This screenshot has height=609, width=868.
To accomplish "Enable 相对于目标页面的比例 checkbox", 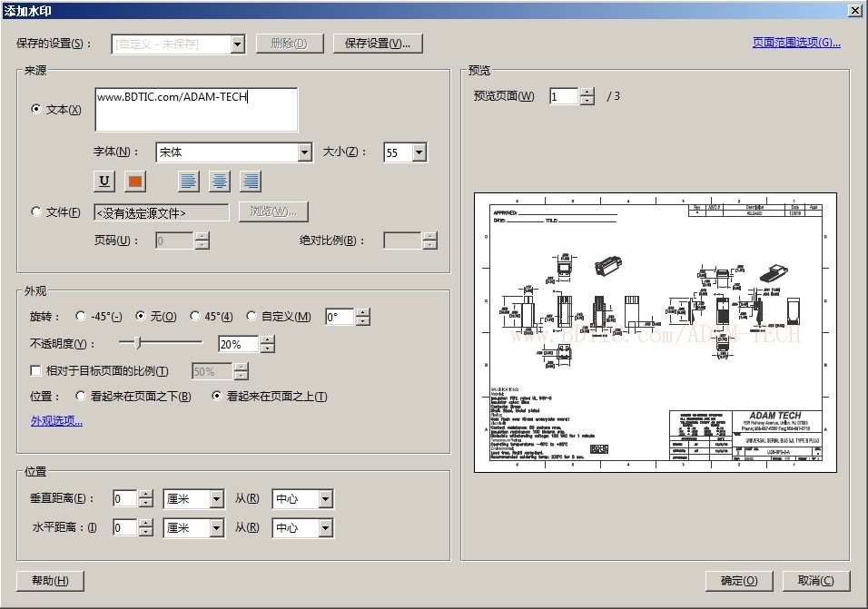I will tap(36, 371).
